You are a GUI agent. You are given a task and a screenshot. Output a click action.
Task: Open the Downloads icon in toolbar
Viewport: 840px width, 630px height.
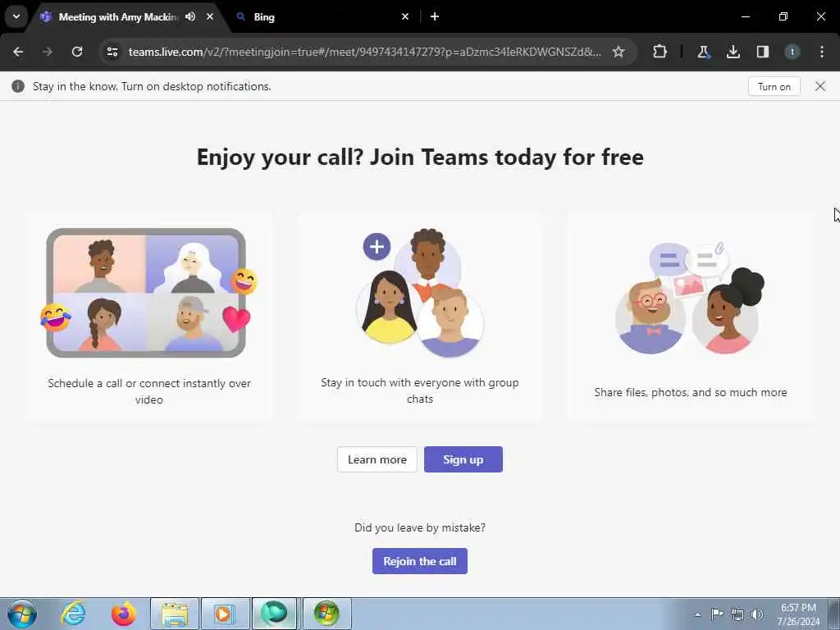click(x=733, y=52)
